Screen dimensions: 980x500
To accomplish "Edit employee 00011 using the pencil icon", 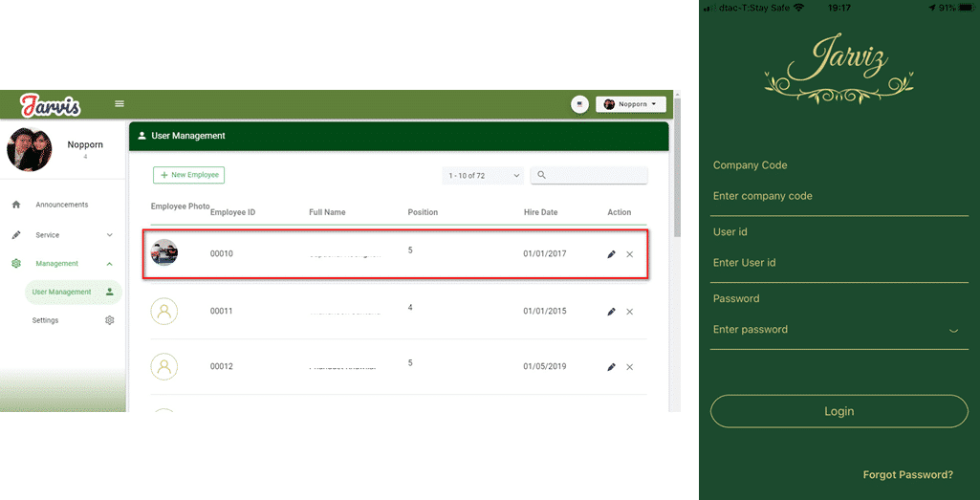I will pyautogui.click(x=611, y=312).
